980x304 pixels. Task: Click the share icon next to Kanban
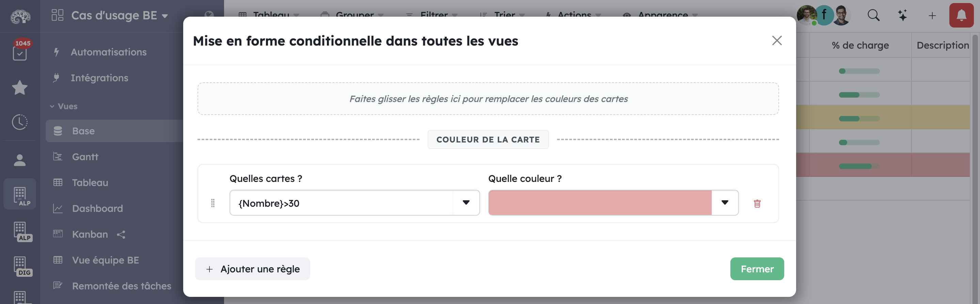click(x=121, y=235)
